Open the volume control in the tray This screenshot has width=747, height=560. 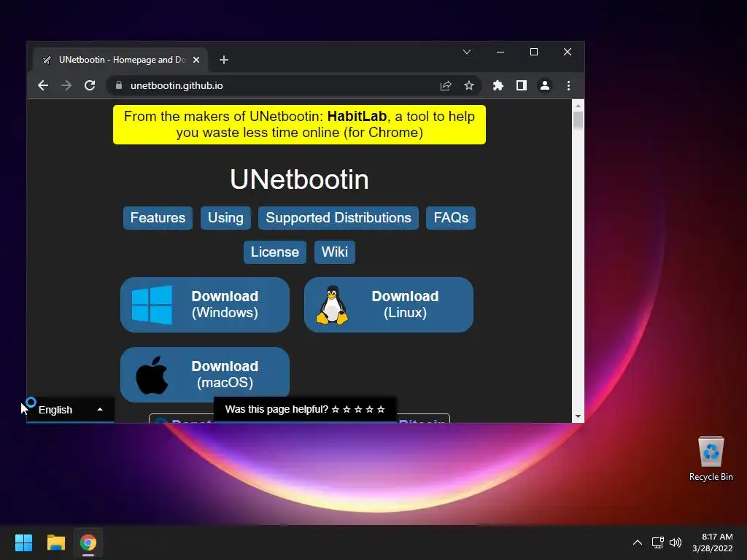click(x=676, y=542)
